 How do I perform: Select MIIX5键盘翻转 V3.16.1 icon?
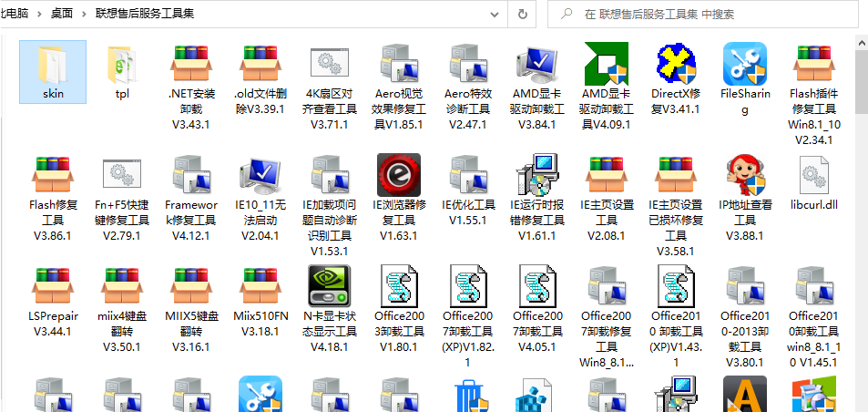click(191, 286)
